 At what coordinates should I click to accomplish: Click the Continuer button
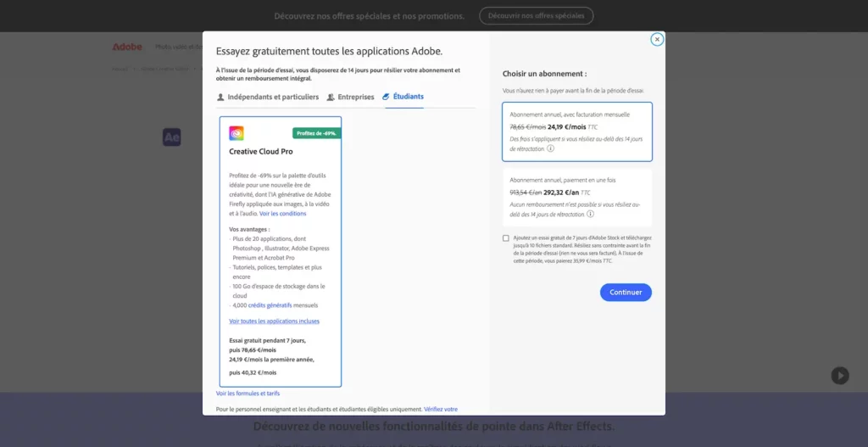tap(626, 293)
